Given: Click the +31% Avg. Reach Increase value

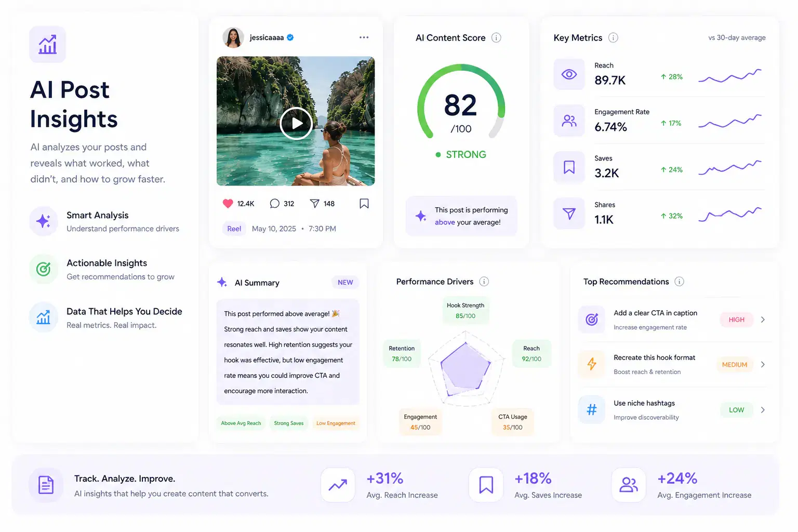Looking at the screenshot, I should pyautogui.click(x=385, y=478).
